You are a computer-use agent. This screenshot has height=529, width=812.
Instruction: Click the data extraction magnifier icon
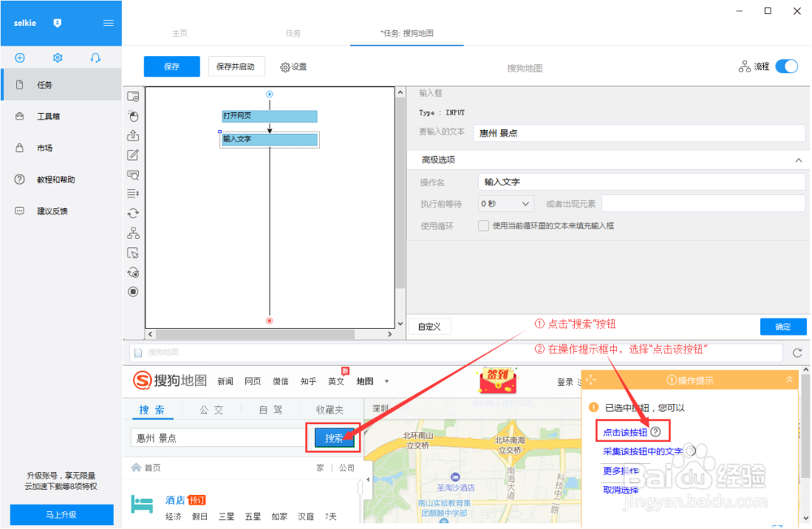133,174
